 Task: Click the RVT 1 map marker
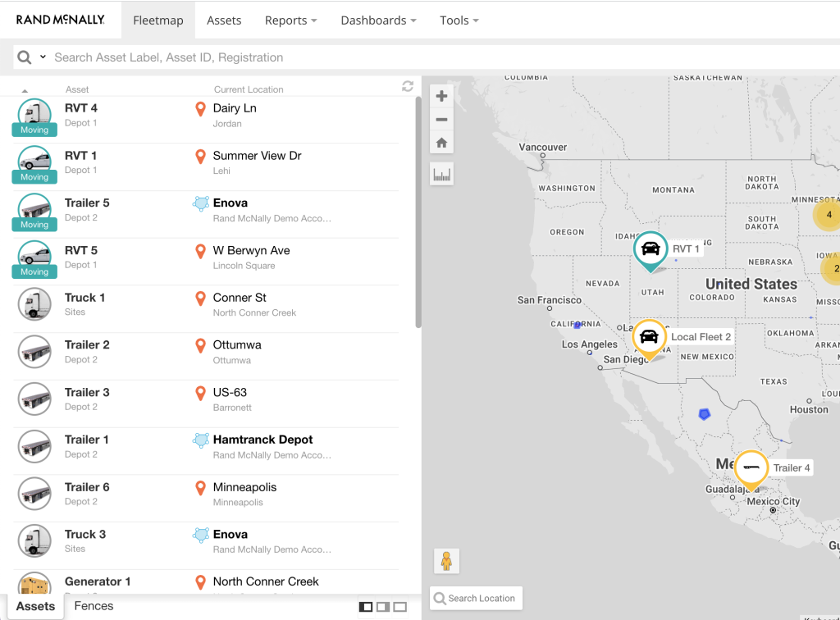pos(651,251)
